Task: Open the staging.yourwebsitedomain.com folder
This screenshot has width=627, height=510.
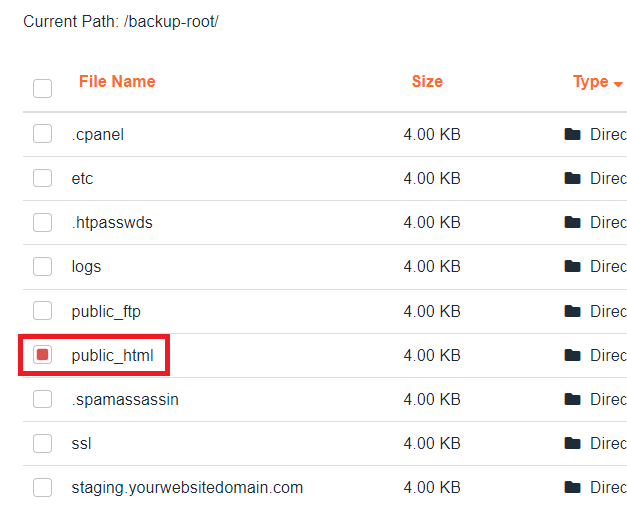Action: [x=187, y=488]
